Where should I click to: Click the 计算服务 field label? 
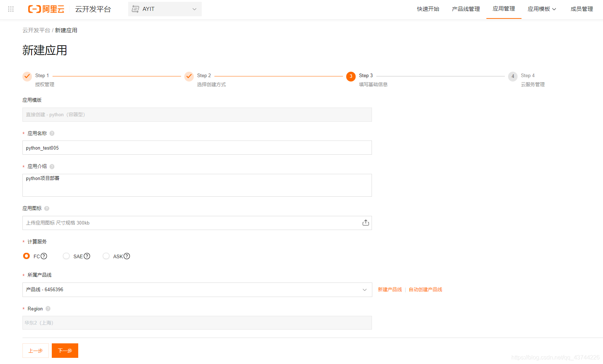[x=37, y=242]
